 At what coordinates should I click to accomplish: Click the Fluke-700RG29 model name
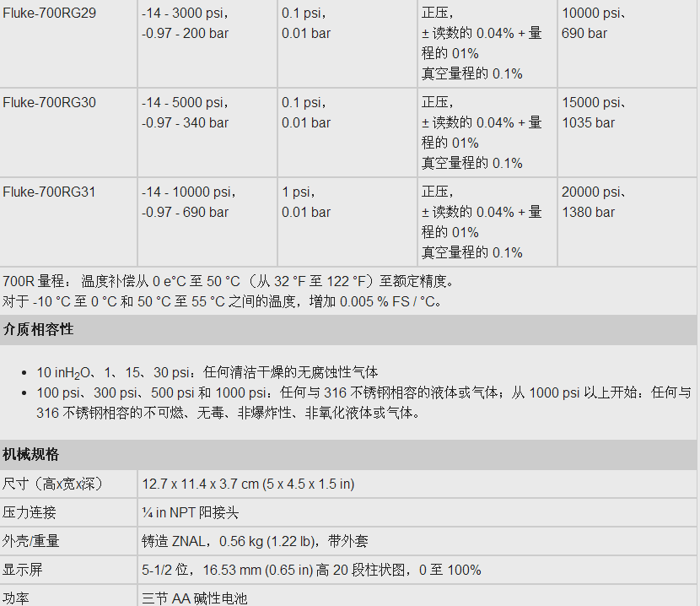(49, 14)
